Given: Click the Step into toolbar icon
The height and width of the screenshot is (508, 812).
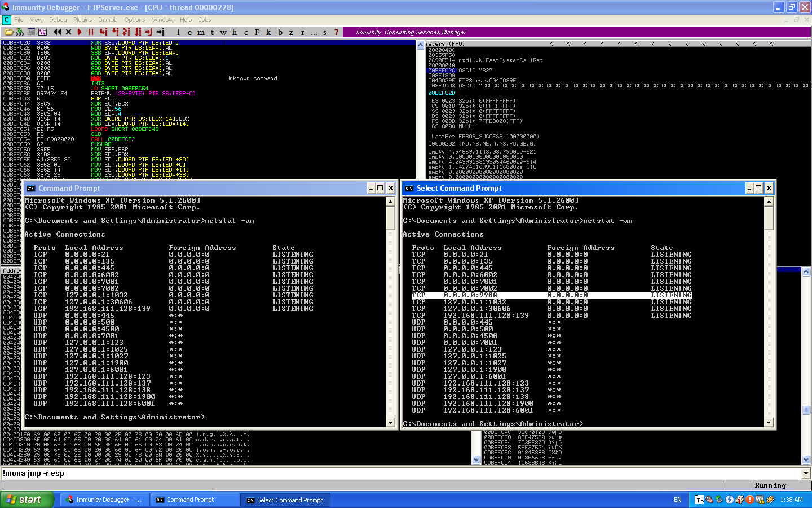Looking at the screenshot, I should [x=104, y=32].
